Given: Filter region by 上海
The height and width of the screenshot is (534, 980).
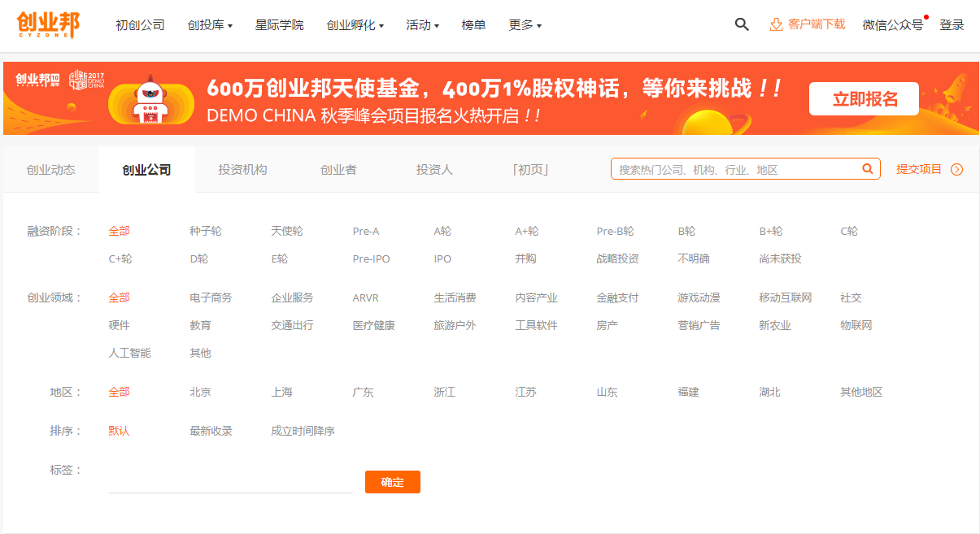Looking at the screenshot, I should click(281, 392).
